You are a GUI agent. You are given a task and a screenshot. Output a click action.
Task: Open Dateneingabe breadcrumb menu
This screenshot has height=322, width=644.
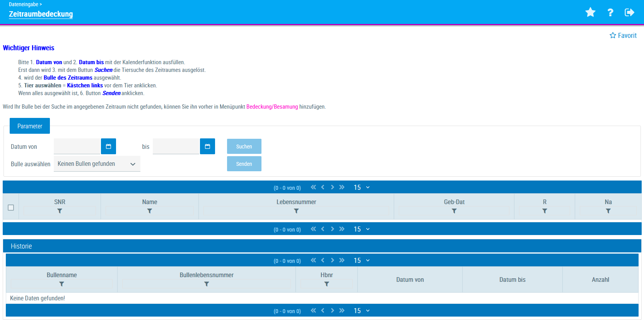pyautogui.click(x=25, y=4)
